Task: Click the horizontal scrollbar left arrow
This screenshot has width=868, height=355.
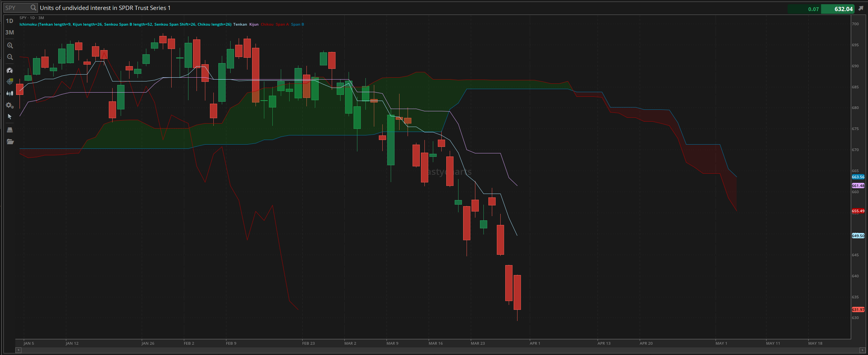Action: [18, 350]
